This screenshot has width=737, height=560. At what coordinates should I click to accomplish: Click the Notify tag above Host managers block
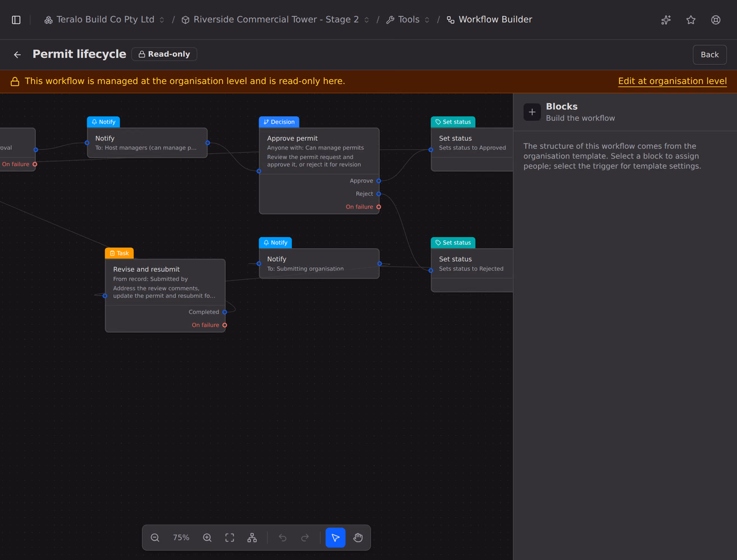click(103, 122)
